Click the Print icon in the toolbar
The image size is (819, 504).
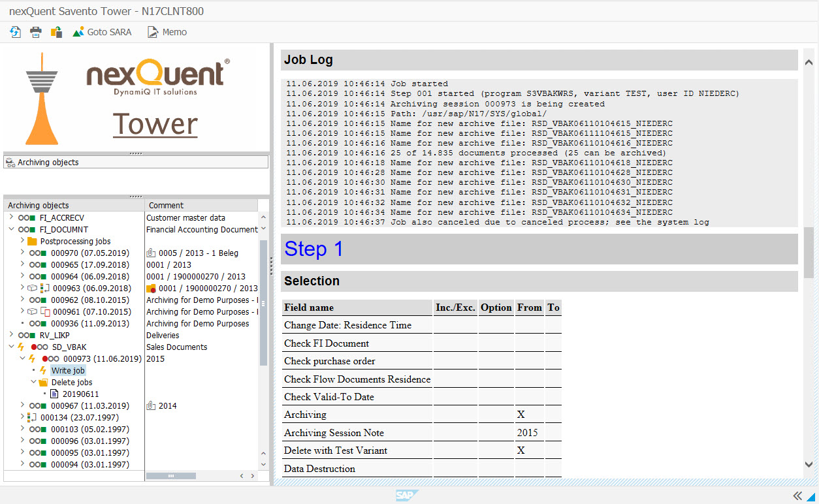[x=36, y=32]
